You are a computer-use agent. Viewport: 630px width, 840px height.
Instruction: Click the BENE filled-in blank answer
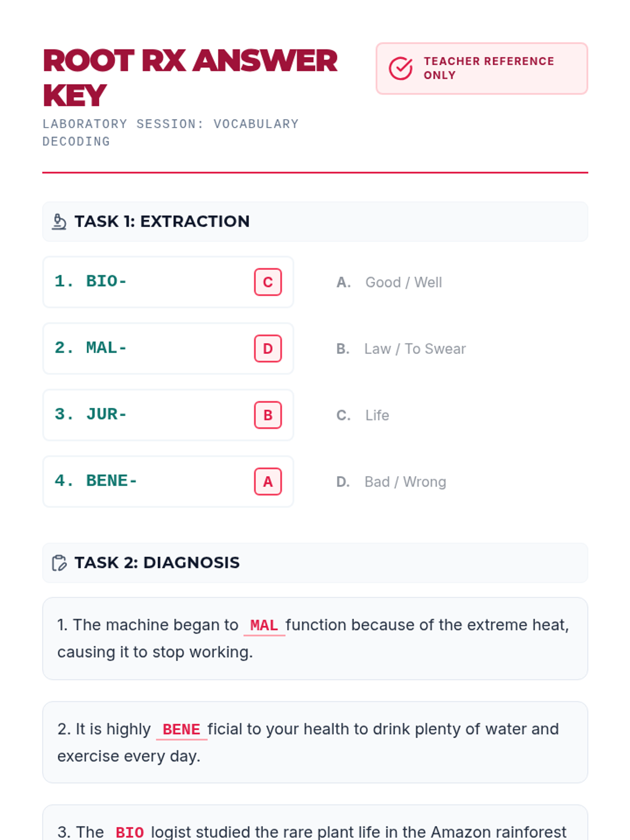(182, 729)
